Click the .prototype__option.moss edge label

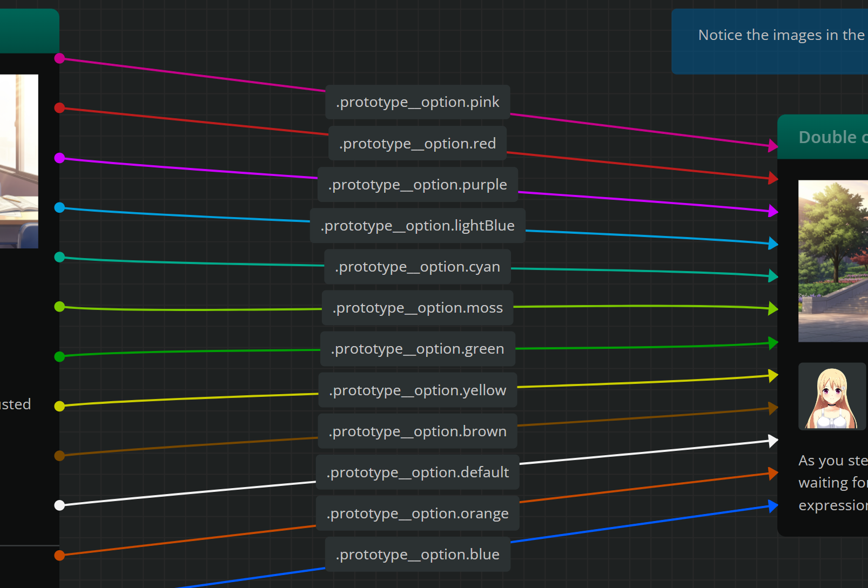coord(418,308)
